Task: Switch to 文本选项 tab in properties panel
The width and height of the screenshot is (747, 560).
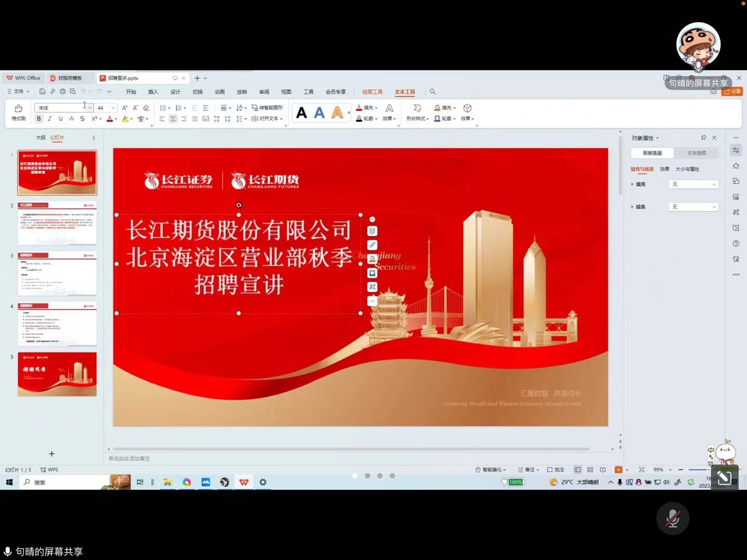Action: 696,153
